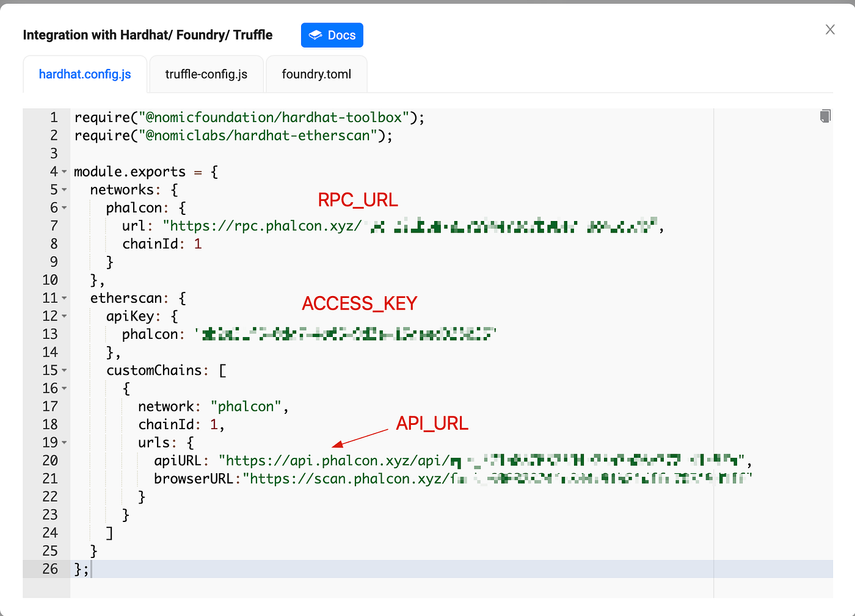Image resolution: width=855 pixels, height=616 pixels.
Task: Click line number 26 in the gutter
Action: click(x=50, y=569)
